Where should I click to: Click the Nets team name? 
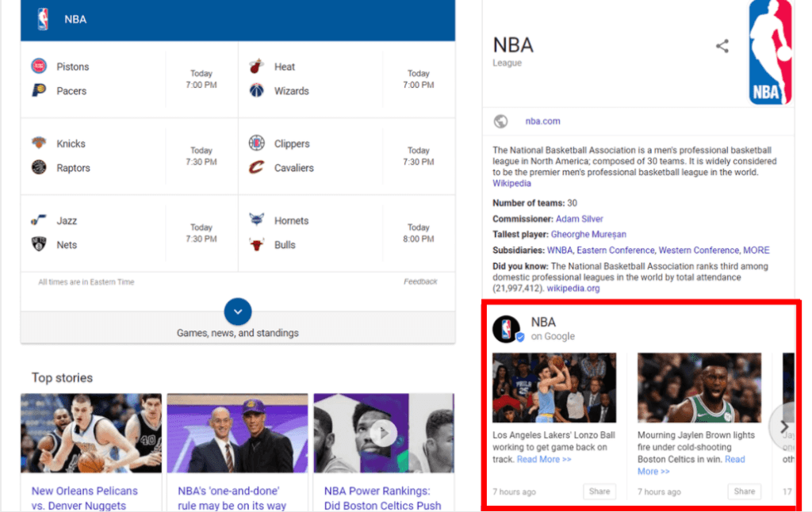[67, 245]
